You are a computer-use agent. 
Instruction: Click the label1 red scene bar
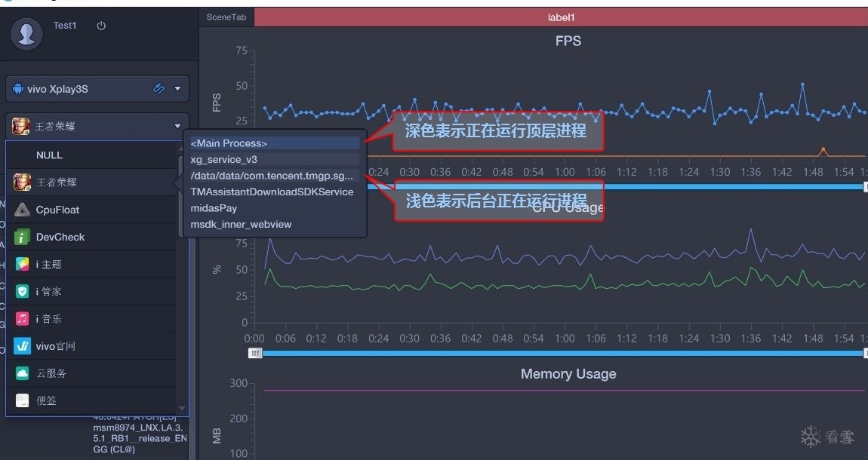click(561, 17)
